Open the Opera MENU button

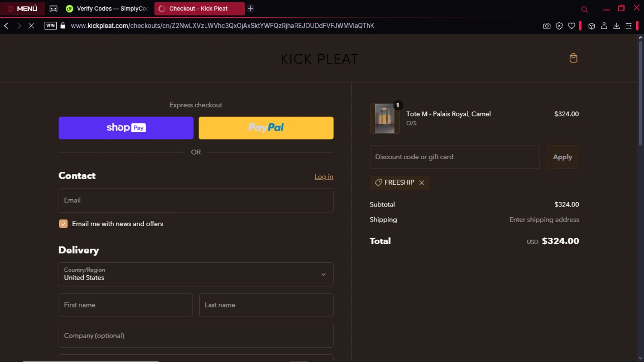(23, 9)
